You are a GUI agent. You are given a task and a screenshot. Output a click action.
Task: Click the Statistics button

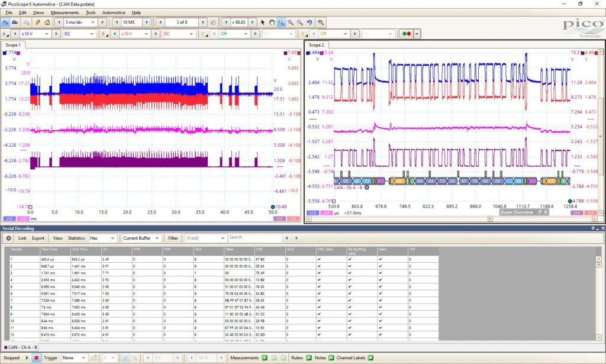point(76,238)
